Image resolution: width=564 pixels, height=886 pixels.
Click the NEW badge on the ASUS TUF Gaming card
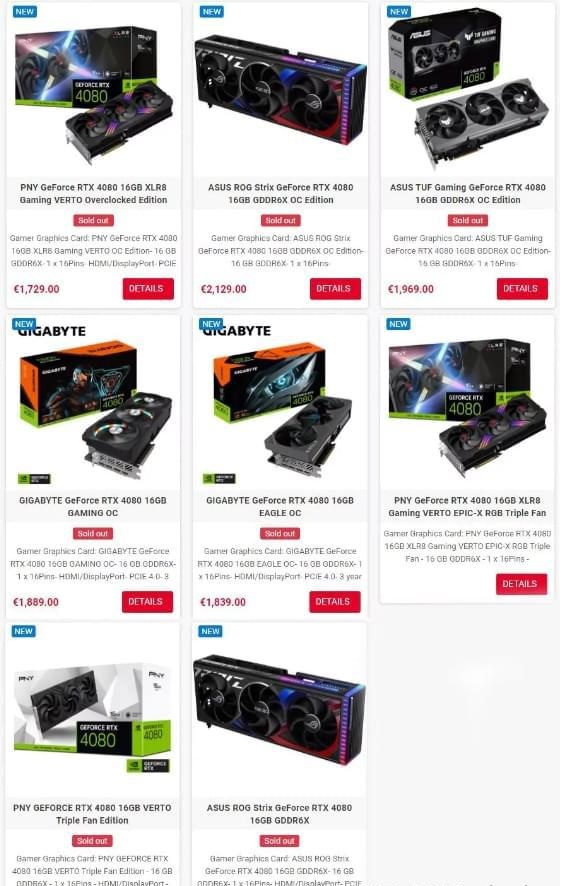click(399, 11)
